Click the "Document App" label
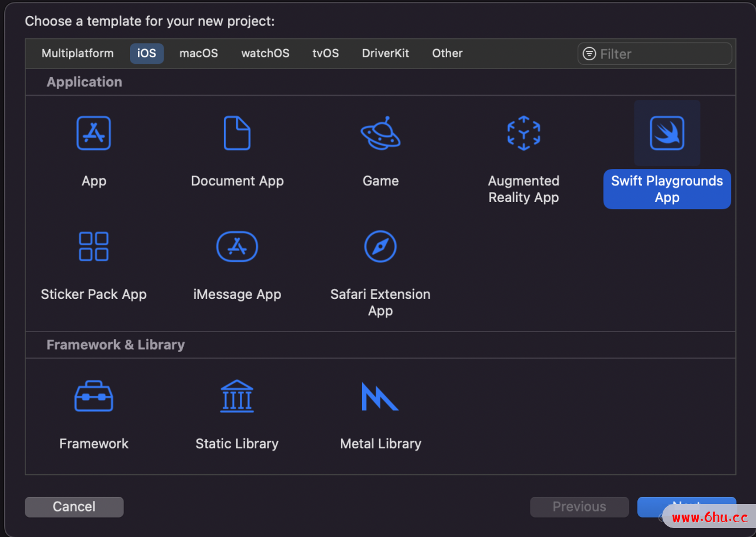The width and height of the screenshot is (756, 537). tap(237, 181)
